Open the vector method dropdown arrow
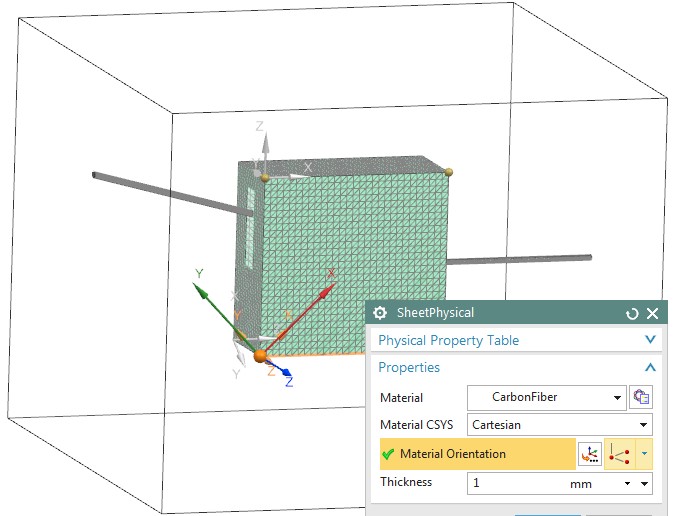 point(645,454)
